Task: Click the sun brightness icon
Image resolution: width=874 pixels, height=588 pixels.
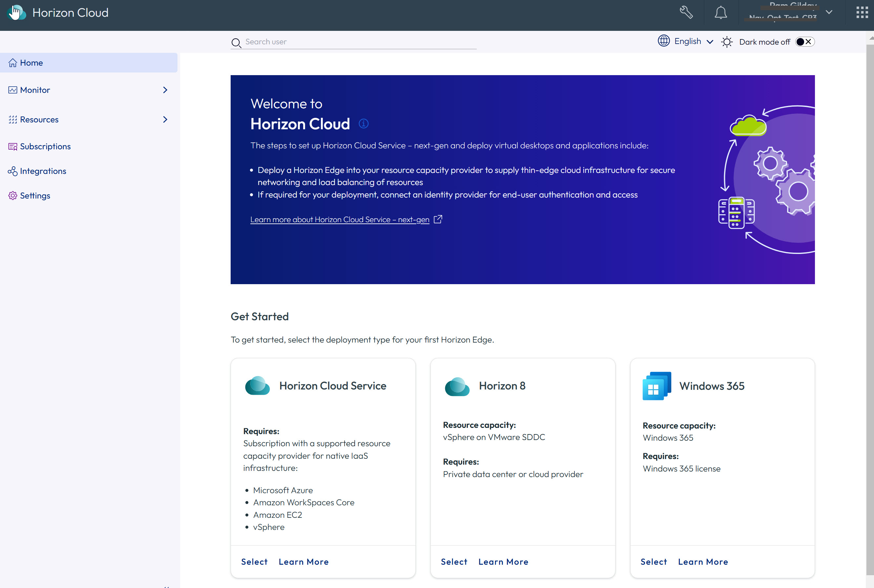Action: 727,42
